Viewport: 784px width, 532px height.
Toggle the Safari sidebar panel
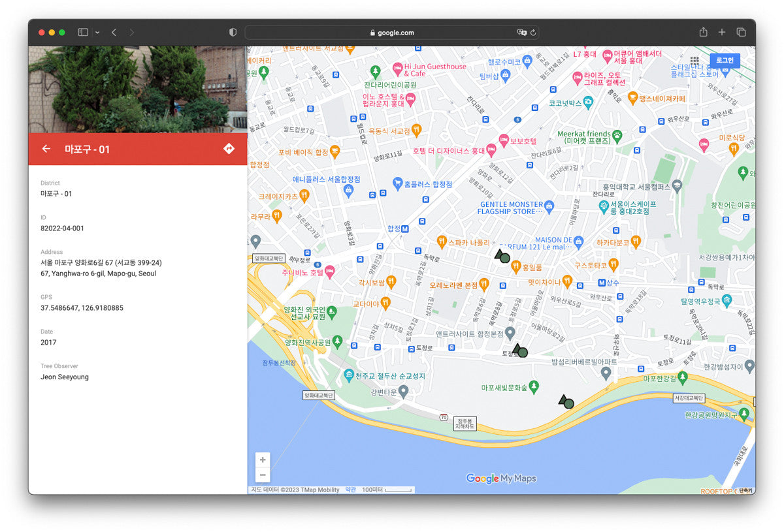[x=83, y=32]
